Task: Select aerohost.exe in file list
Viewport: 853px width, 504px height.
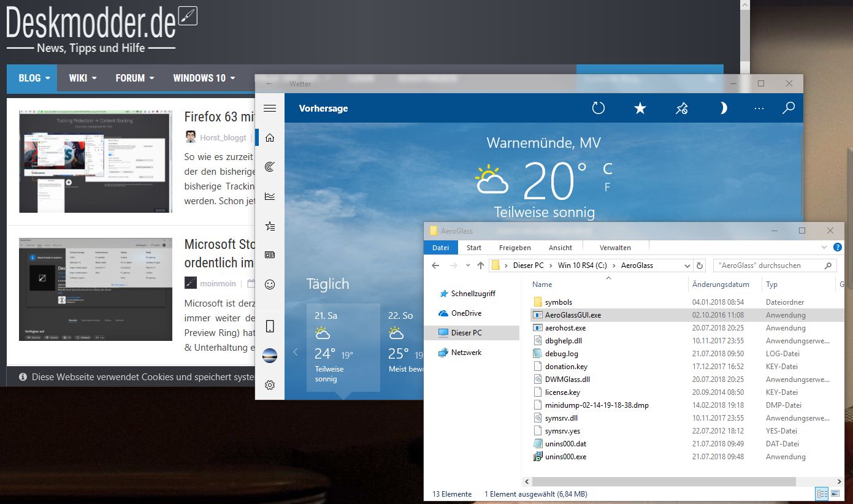Action: (x=565, y=328)
